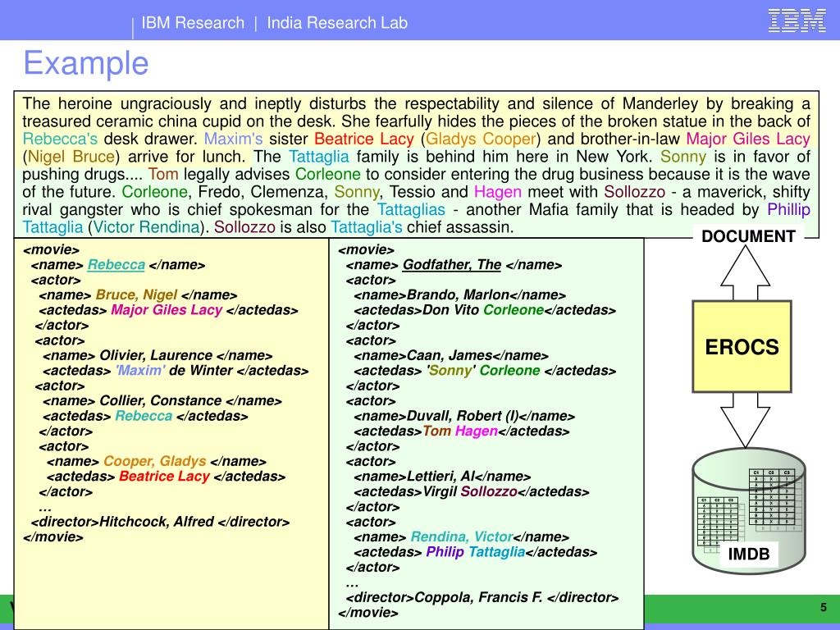The image size is (840, 630).
Task: Click the white IMDB label on the cylinder
Action: click(x=749, y=555)
